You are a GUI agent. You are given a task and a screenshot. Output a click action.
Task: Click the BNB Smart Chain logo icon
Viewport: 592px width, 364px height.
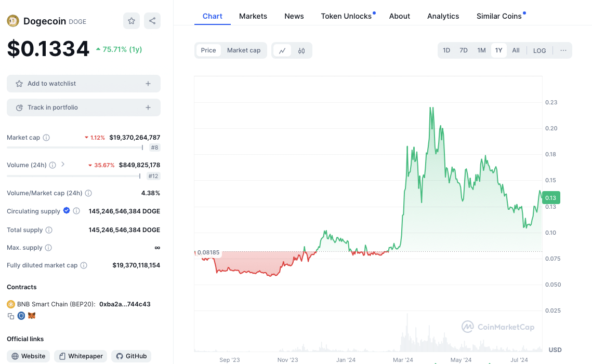tap(10, 304)
